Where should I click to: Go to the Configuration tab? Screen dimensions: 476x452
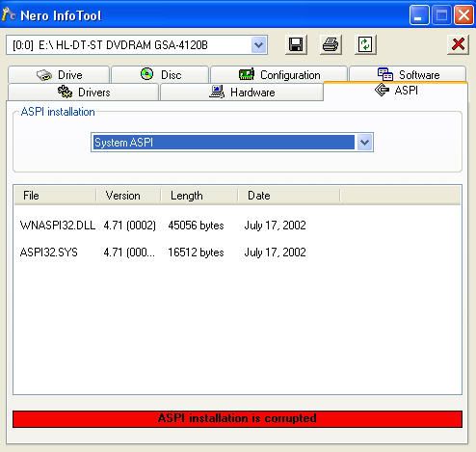tap(279, 75)
